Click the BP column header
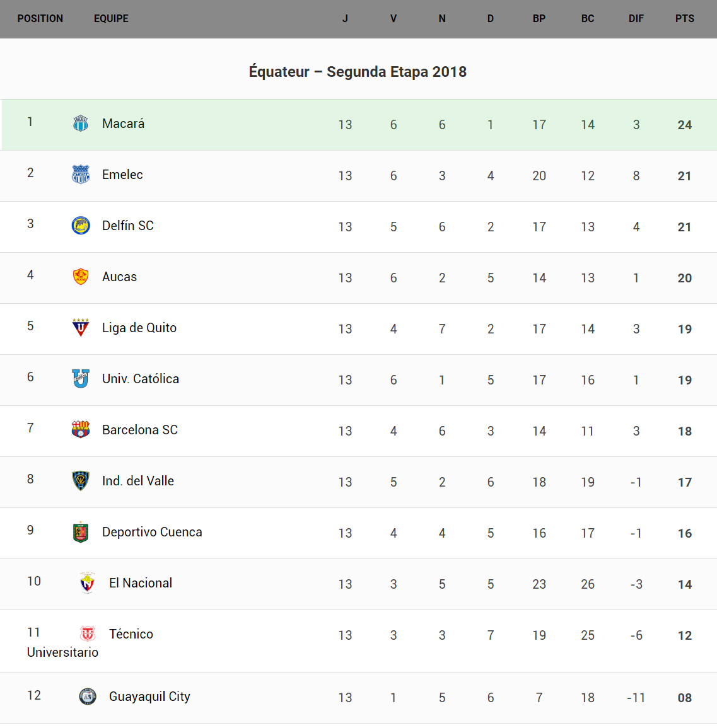The height and width of the screenshot is (728, 717). click(x=539, y=19)
